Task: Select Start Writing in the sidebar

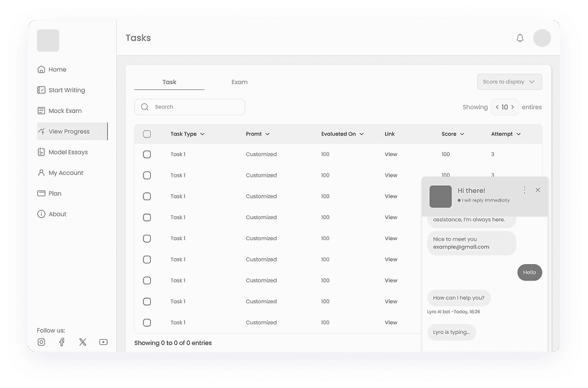Action: pyautogui.click(x=65, y=90)
